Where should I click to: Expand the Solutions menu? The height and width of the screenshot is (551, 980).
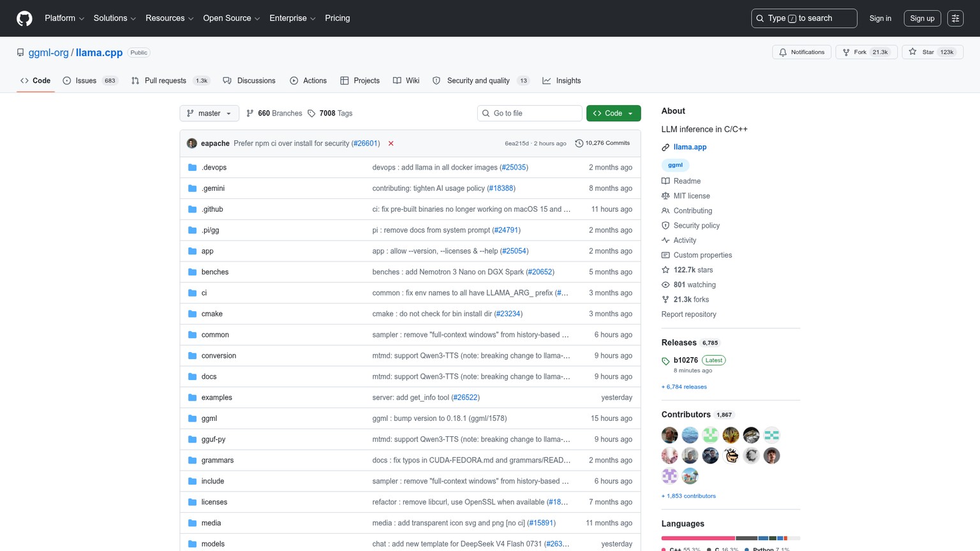(x=115, y=18)
